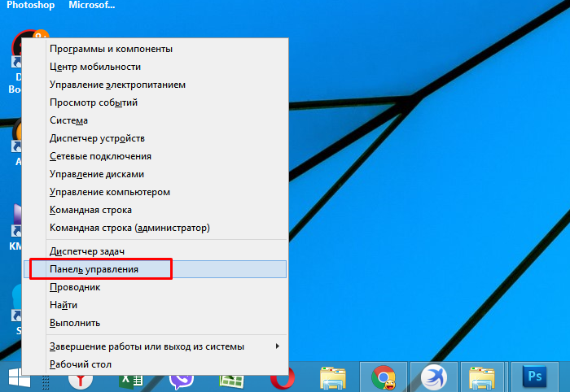Open Yandex browser from the taskbar
570x392 pixels.
[80, 379]
